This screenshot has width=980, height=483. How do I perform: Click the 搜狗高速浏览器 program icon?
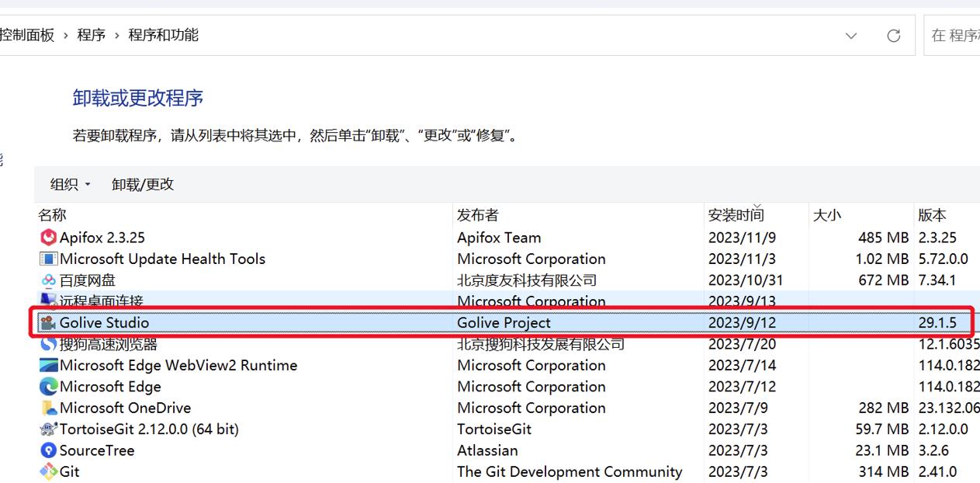[49, 344]
